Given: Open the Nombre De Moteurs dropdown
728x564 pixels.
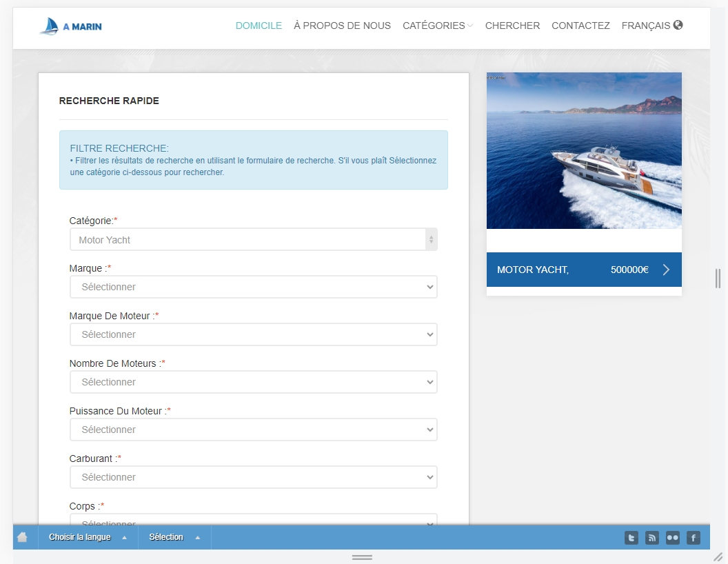Looking at the screenshot, I should pyautogui.click(x=254, y=382).
